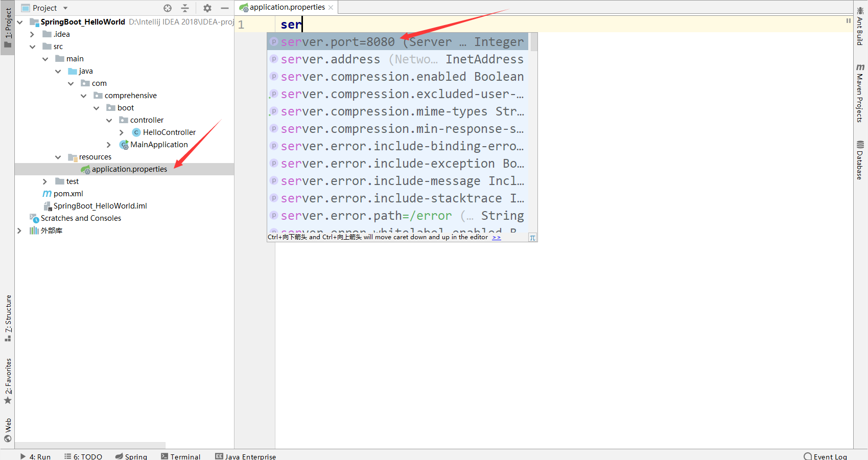
Task: Hide the Project panel with minus icon
Action: (224, 8)
